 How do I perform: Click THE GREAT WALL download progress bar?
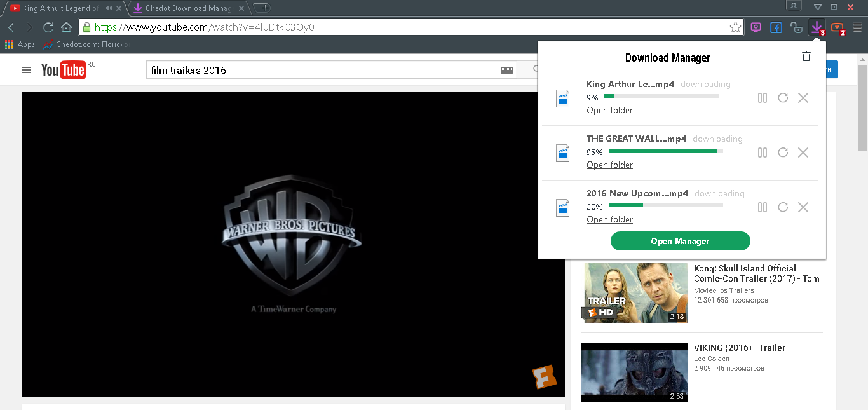point(666,151)
